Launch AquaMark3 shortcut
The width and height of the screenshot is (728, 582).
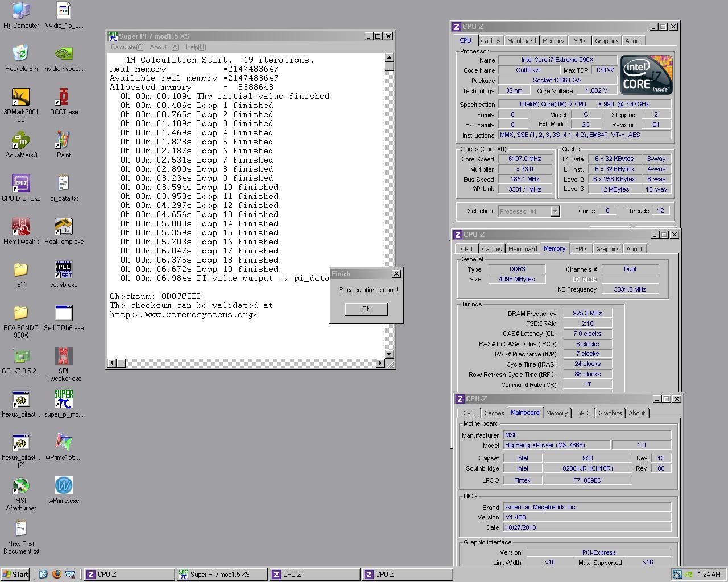(x=21, y=144)
